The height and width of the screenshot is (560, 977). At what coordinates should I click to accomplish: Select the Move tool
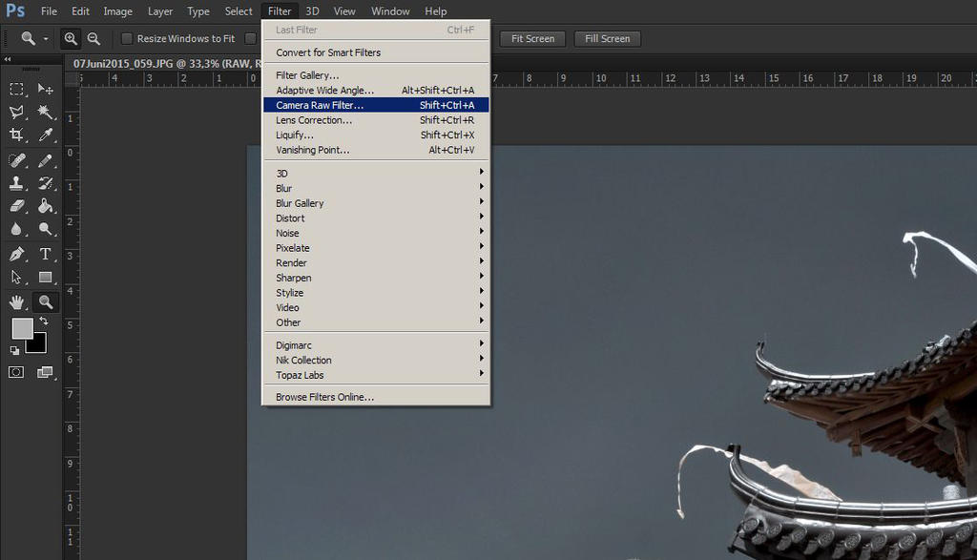tap(45, 89)
